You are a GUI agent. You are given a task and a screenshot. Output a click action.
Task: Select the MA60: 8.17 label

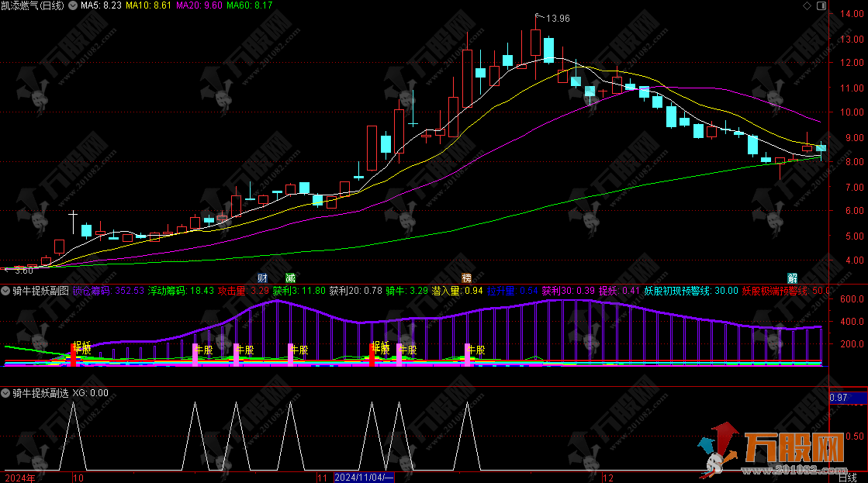pyautogui.click(x=250, y=5)
